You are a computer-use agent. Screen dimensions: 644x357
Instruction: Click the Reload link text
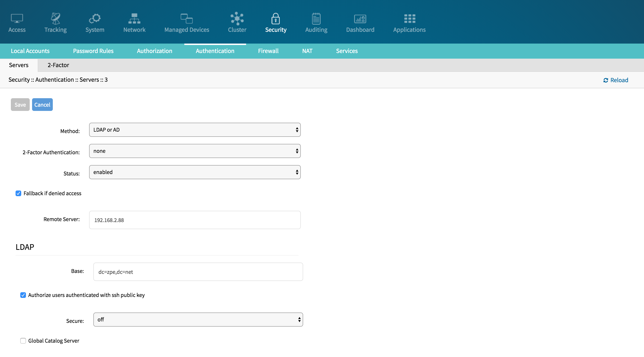[x=619, y=80]
